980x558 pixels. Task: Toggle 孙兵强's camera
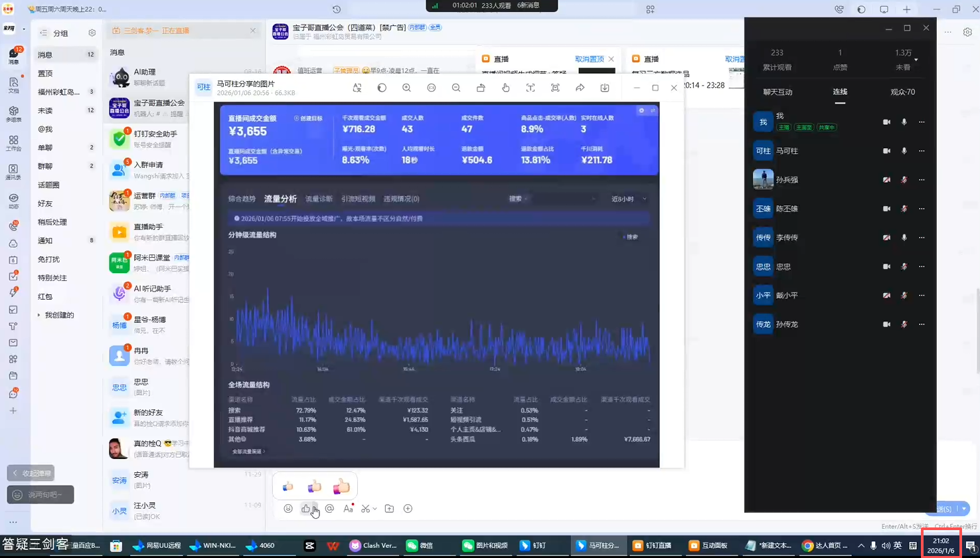pyautogui.click(x=886, y=180)
